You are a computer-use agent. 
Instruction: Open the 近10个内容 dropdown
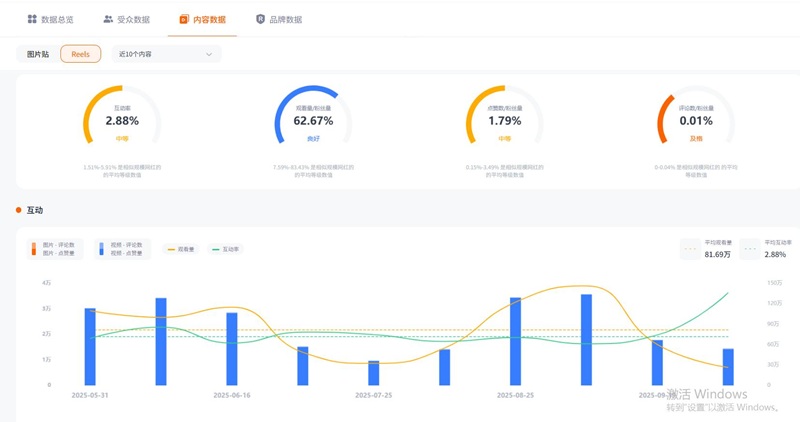(165, 54)
